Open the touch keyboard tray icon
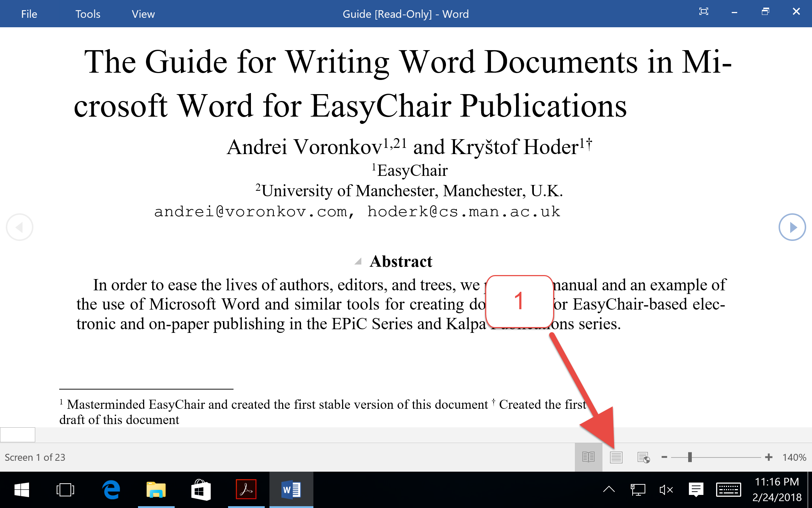 point(728,489)
